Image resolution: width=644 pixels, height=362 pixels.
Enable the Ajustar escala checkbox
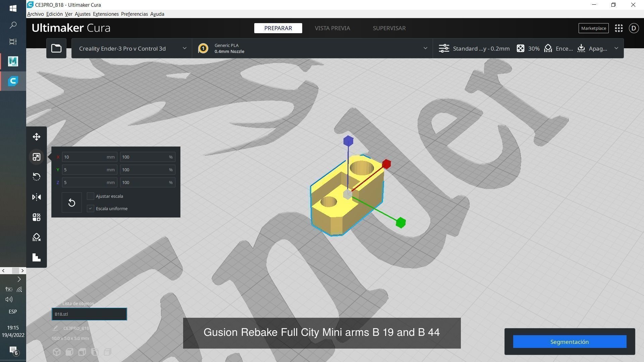[90, 196]
